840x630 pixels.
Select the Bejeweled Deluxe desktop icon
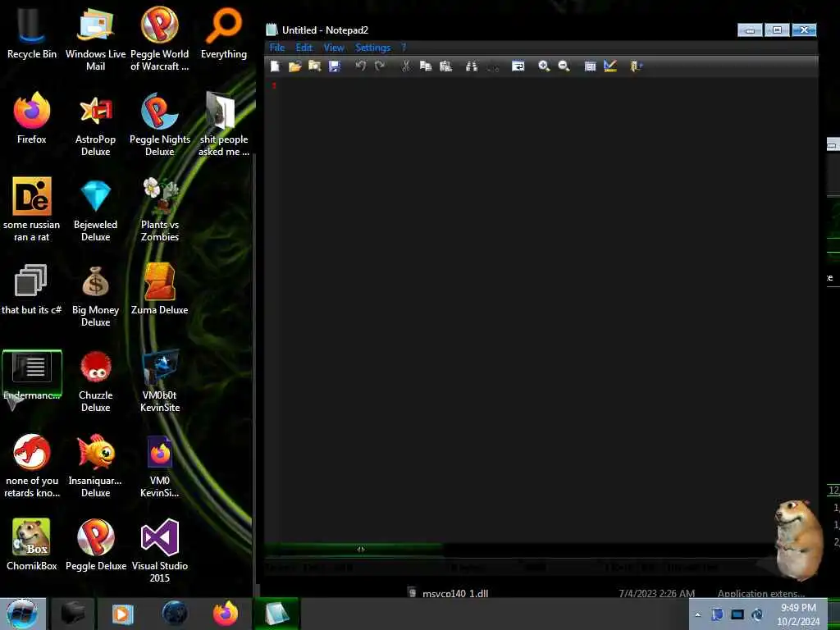pyautogui.click(x=95, y=209)
